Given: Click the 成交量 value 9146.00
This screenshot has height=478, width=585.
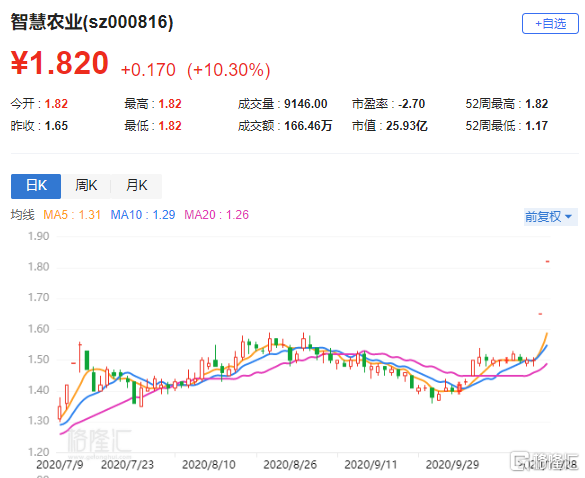Looking at the screenshot, I should click(x=306, y=104).
